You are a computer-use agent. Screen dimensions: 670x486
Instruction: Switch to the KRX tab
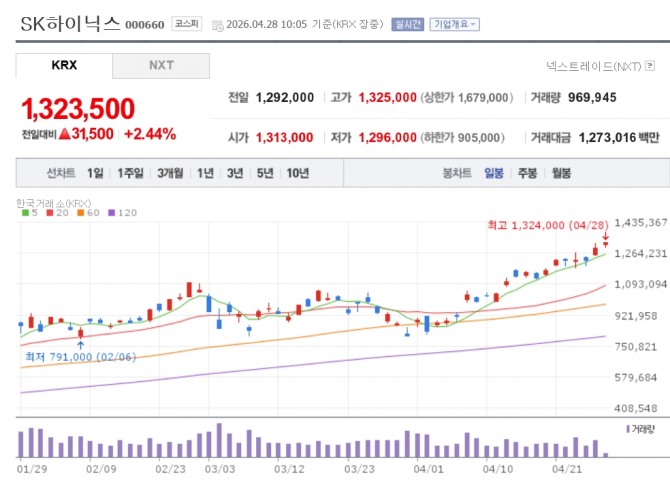pyautogui.click(x=64, y=65)
